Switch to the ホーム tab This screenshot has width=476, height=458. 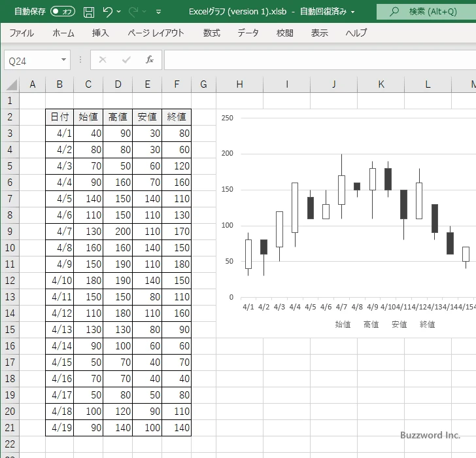coord(63,33)
